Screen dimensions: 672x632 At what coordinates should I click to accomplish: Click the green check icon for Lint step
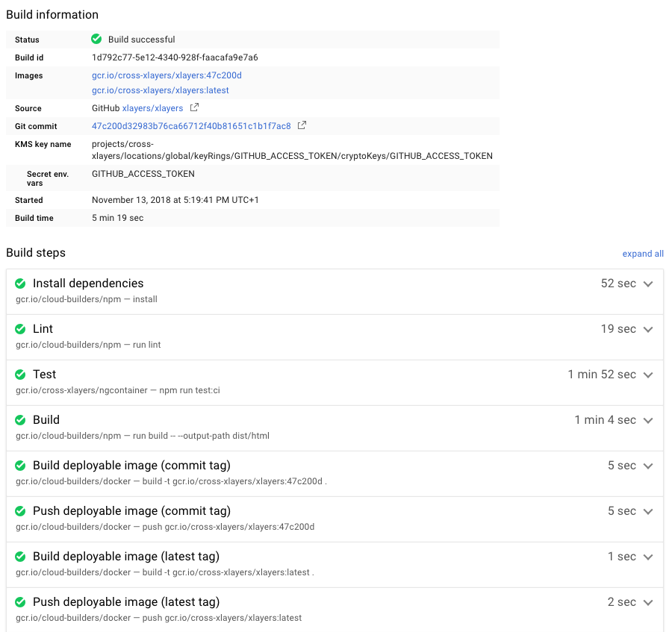pyautogui.click(x=21, y=329)
